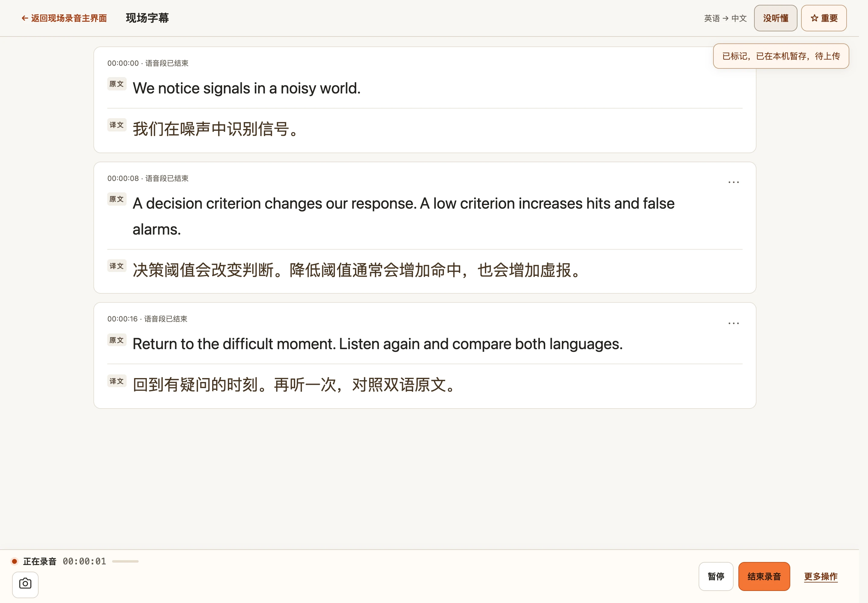Click the 译文 tag beside 决策阈值会改变判断
The image size is (868, 603).
point(117,266)
